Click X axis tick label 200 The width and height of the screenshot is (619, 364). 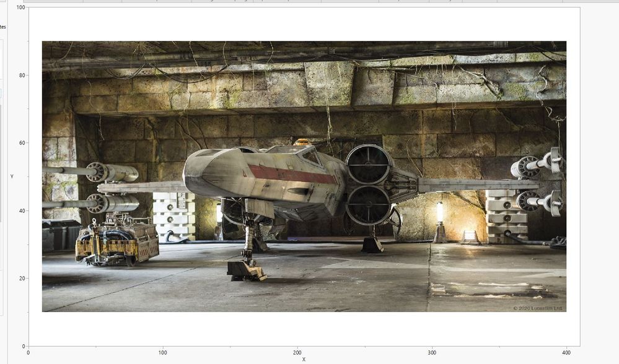(297, 353)
